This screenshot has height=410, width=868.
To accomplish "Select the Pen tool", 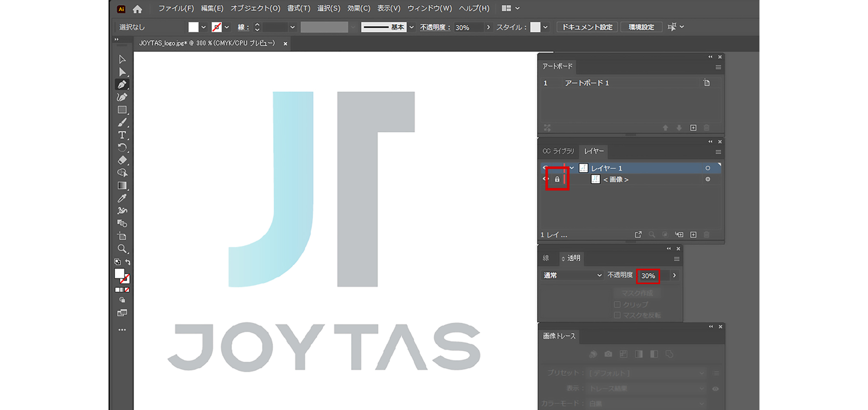I will click(x=122, y=84).
